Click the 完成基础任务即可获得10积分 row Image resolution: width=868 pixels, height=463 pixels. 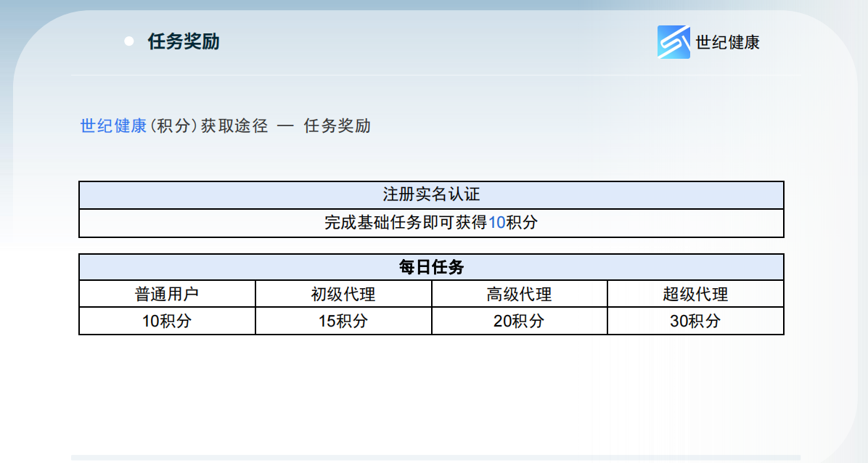tap(431, 223)
